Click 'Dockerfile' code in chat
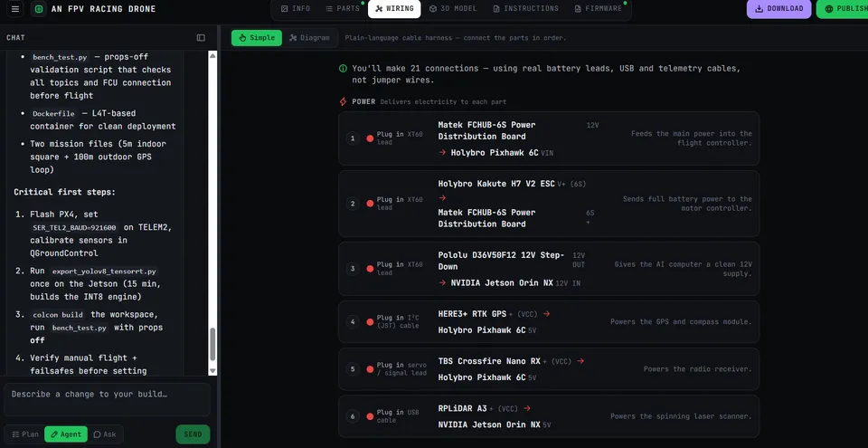The image size is (868, 448). point(53,113)
